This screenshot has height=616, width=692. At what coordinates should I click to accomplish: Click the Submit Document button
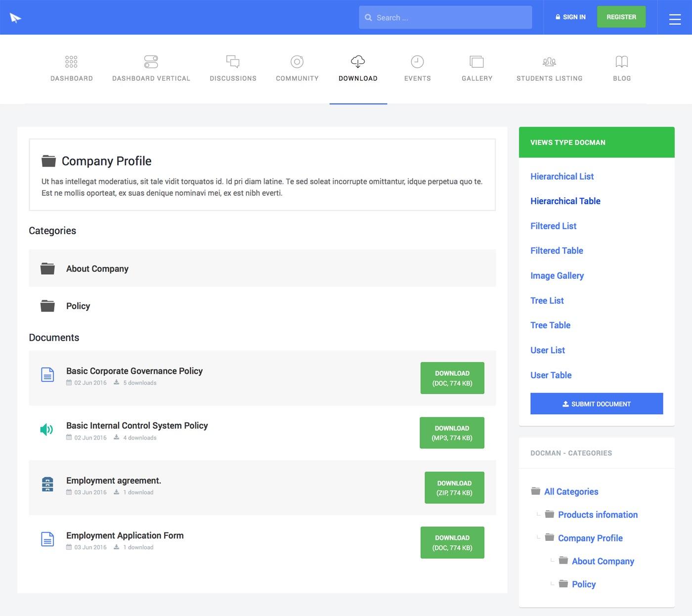pyautogui.click(x=597, y=404)
